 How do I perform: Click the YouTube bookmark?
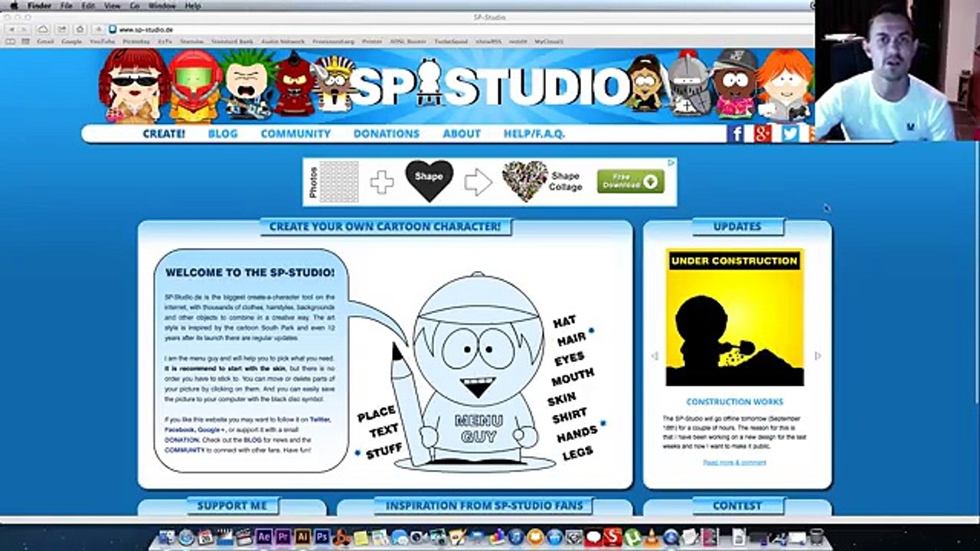pos(103,41)
